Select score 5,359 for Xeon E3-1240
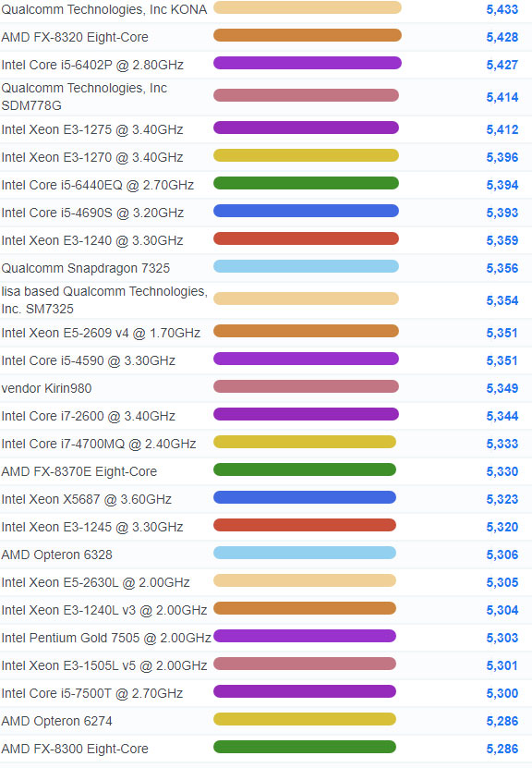 coord(502,240)
